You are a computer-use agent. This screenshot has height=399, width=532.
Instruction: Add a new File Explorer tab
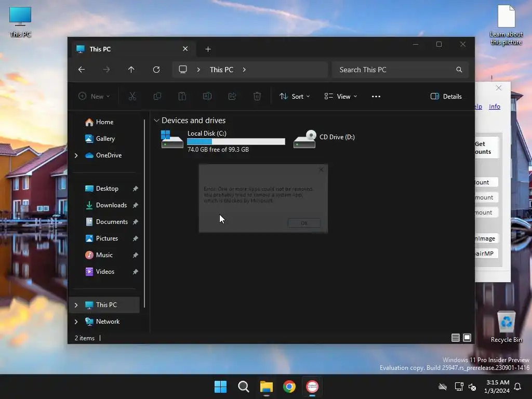click(208, 49)
